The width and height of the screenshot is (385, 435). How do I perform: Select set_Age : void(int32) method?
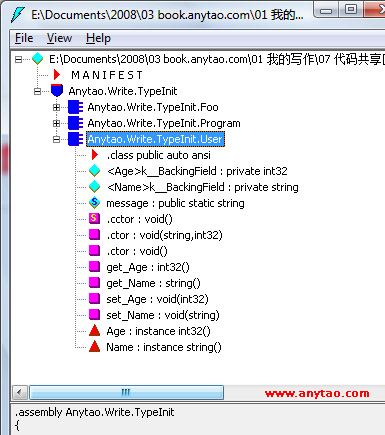(x=157, y=299)
